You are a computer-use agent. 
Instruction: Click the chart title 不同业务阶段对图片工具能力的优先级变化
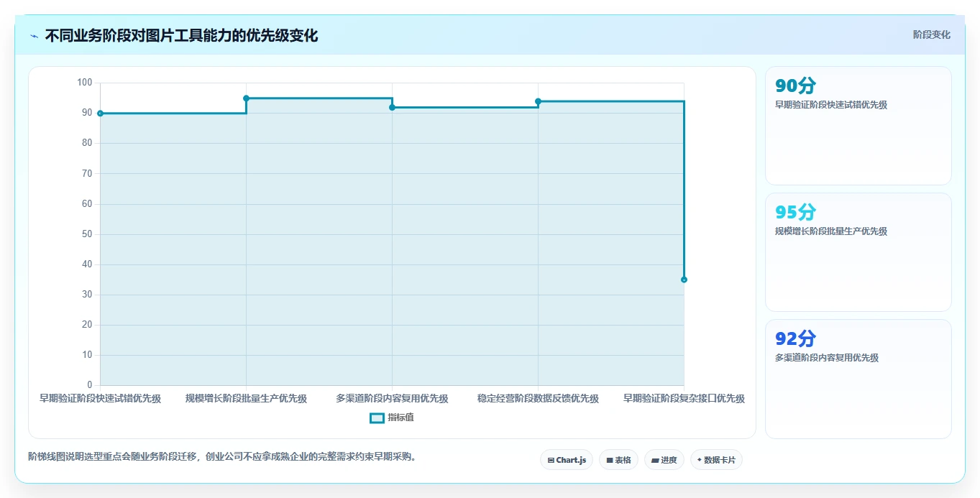(181, 36)
